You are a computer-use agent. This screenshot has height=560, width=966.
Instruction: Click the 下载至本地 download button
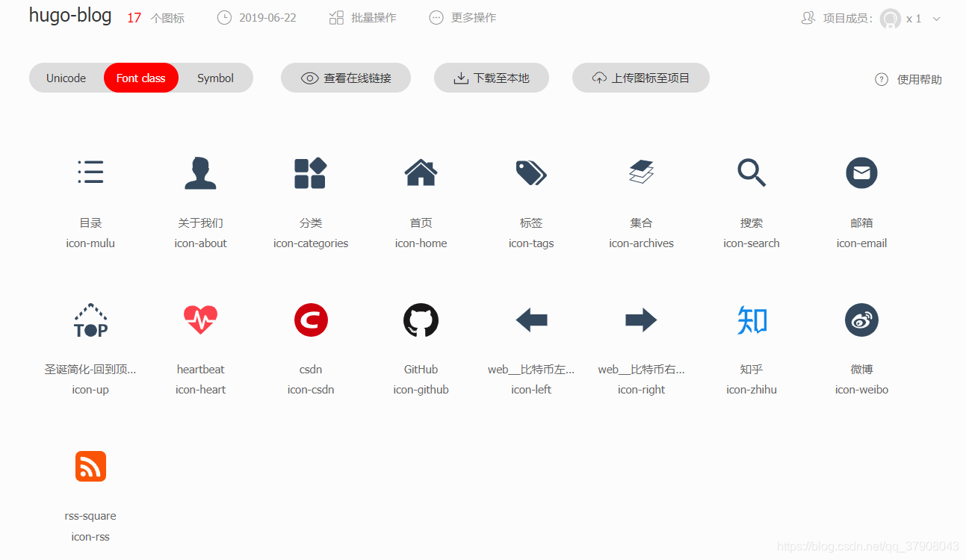[x=492, y=78]
